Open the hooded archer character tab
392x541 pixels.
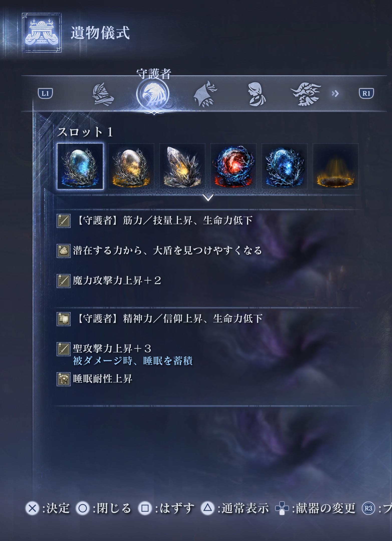click(205, 94)
